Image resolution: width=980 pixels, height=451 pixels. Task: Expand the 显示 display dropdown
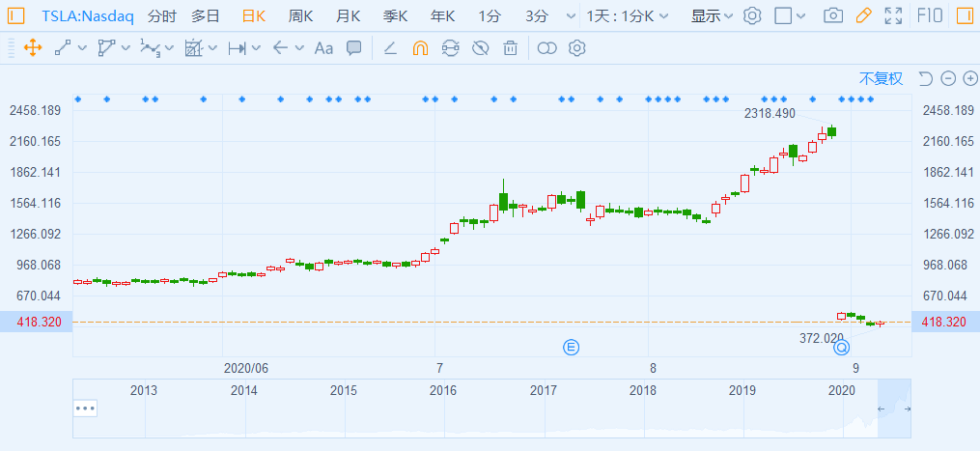712,16
